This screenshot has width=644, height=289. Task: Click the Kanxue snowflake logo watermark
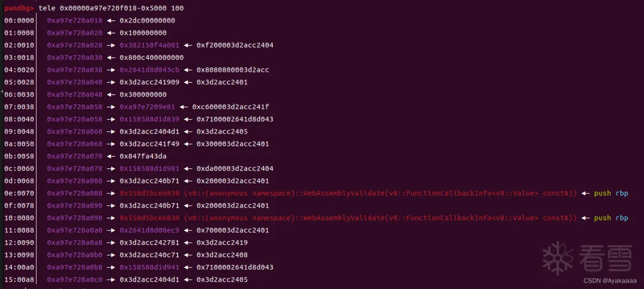tap(558, 258)
